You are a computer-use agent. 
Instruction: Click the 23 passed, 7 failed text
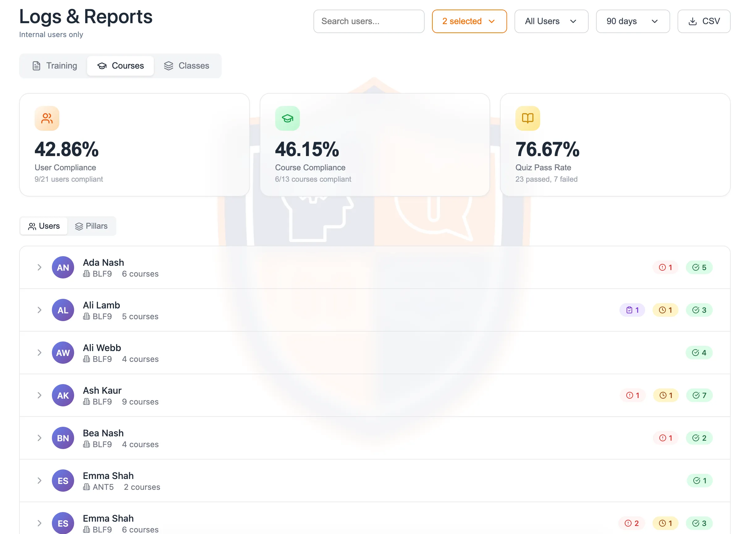point(547,179)
